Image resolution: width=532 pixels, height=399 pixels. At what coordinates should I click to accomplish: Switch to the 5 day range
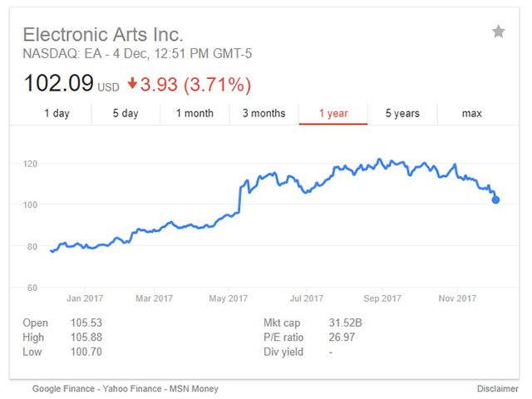[x=126, y=114]
